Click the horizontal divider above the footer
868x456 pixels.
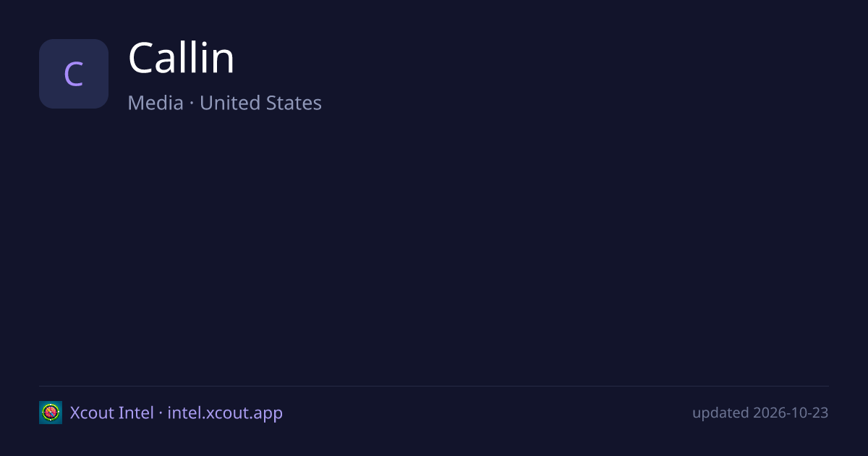434,386
